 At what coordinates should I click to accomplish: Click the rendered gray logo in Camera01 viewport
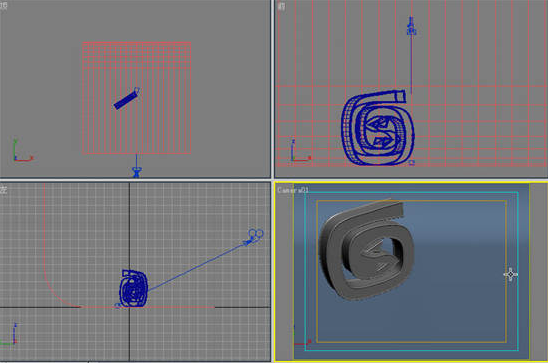click(x=366, y=249)
